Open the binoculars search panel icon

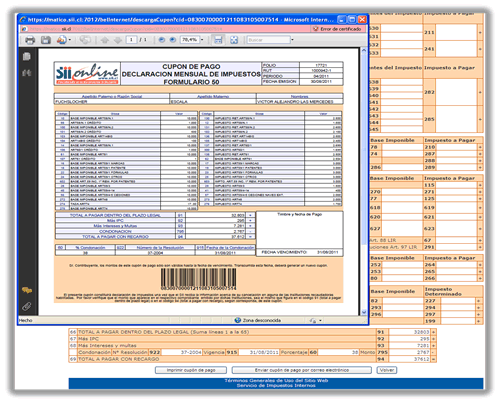(27, 73)
